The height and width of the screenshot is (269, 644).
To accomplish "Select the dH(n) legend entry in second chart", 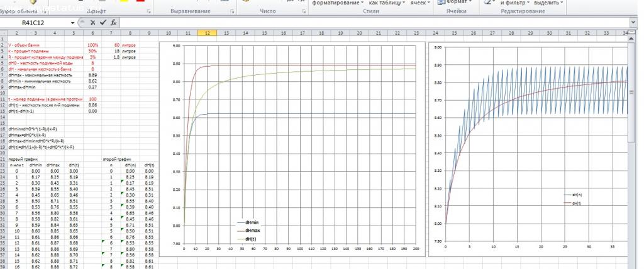I will point(572,195).
